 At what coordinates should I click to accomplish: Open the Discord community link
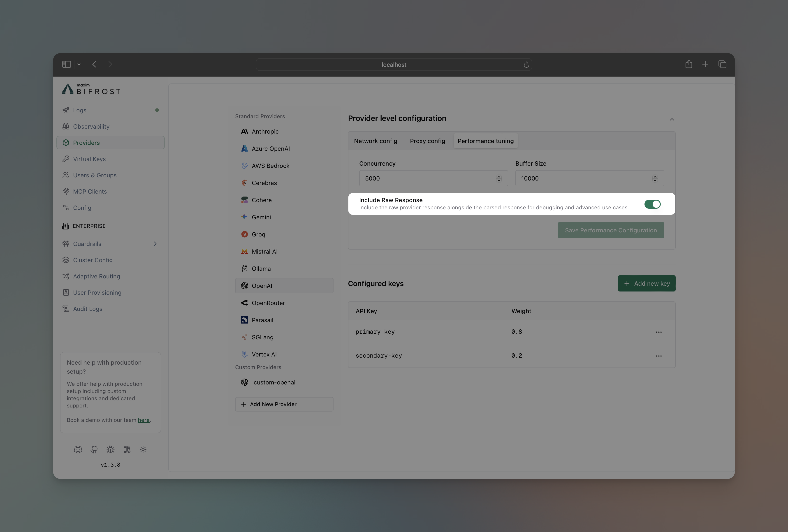(78, 449)
